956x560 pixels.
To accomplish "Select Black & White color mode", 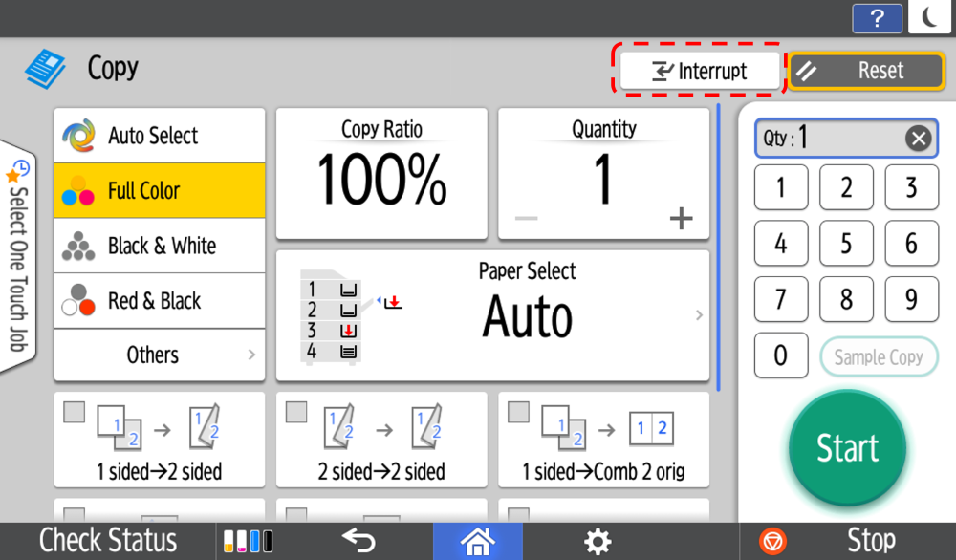I will [159, 246].
